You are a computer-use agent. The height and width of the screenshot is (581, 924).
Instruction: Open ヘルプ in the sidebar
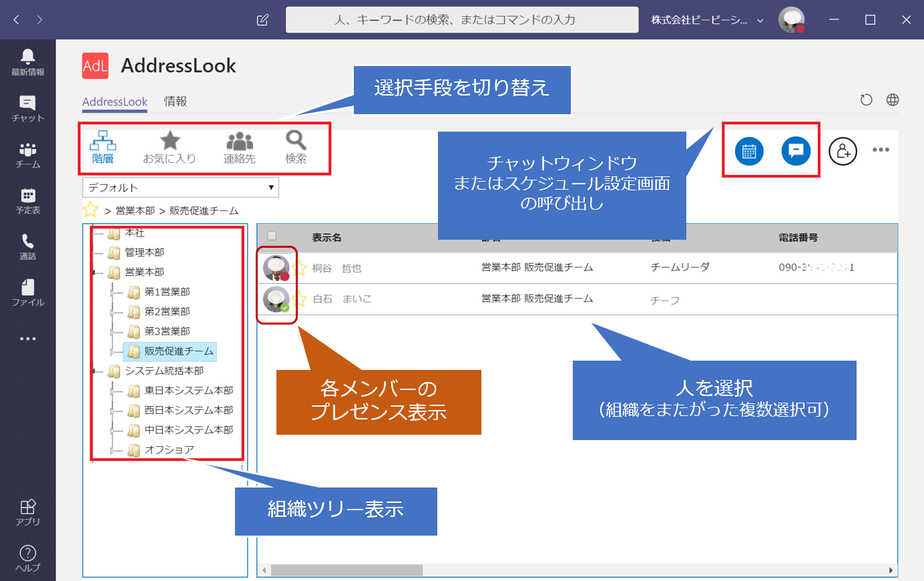coord(28,558)
